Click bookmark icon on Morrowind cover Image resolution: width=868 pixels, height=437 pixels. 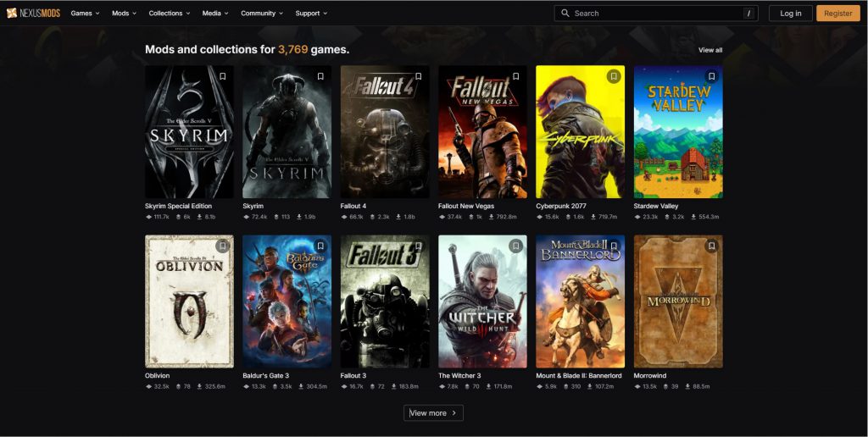coord(711,246)
